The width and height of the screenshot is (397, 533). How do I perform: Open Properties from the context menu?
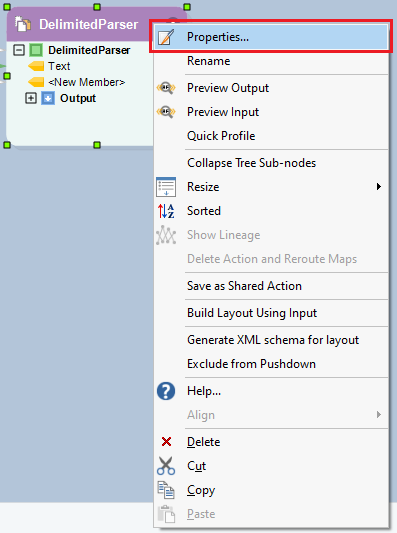271,37
